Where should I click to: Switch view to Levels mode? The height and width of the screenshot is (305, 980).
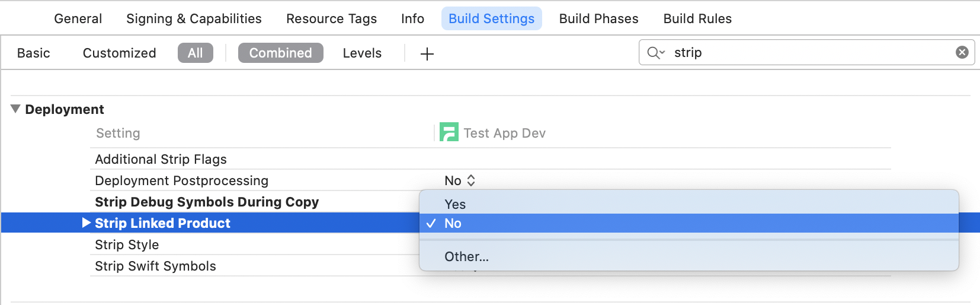[362, 53]
